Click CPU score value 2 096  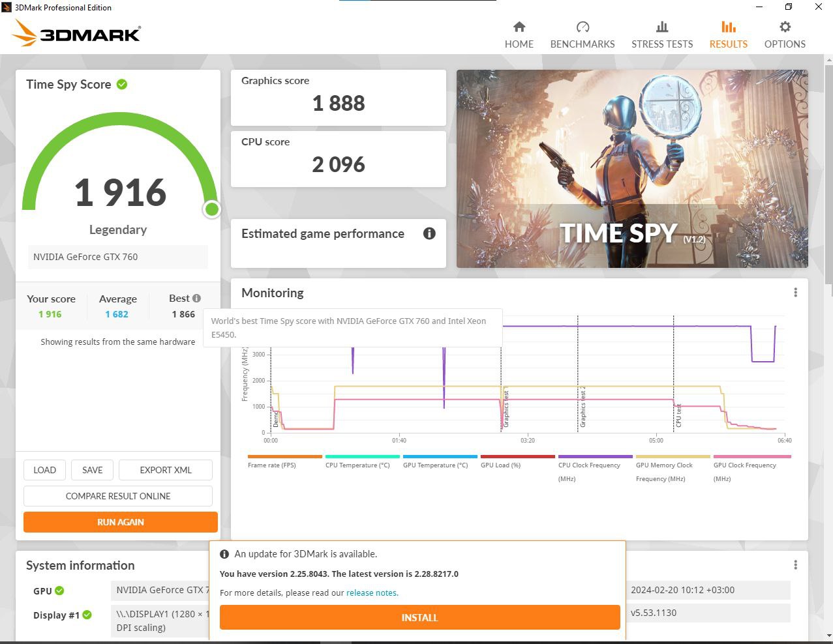click(339, 164)
